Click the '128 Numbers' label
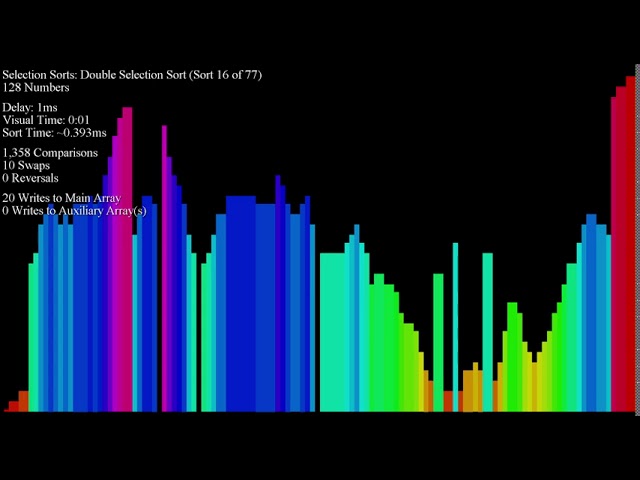 click(x=36, y=88)
